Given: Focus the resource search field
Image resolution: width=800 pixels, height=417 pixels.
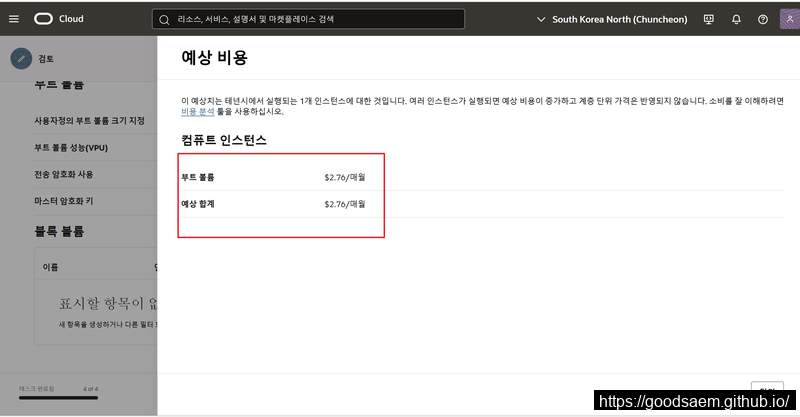Looking at the screenshot, I should pyautogui.click(x=308, y=19).
